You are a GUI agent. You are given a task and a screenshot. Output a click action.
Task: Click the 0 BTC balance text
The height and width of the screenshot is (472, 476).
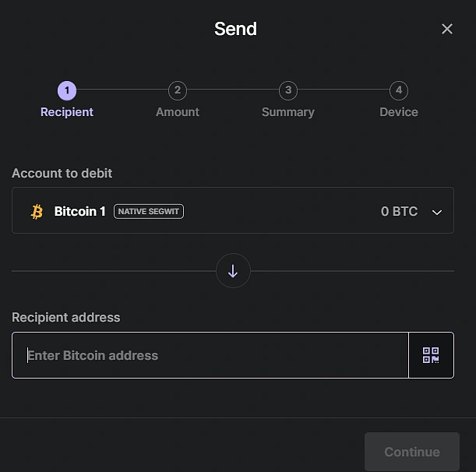(x=399, y=211)
